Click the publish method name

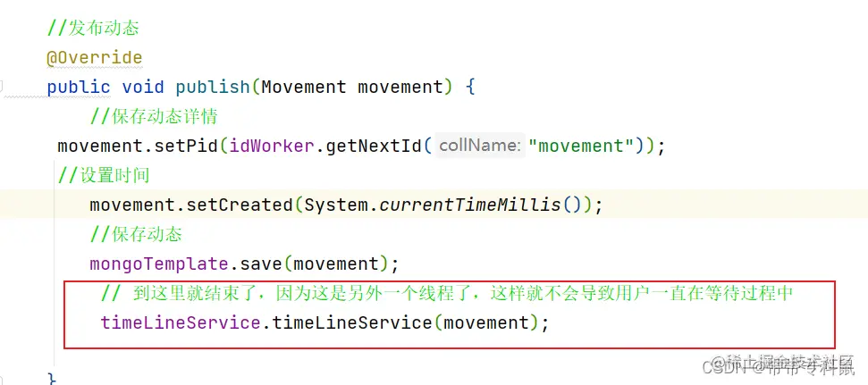213,88
